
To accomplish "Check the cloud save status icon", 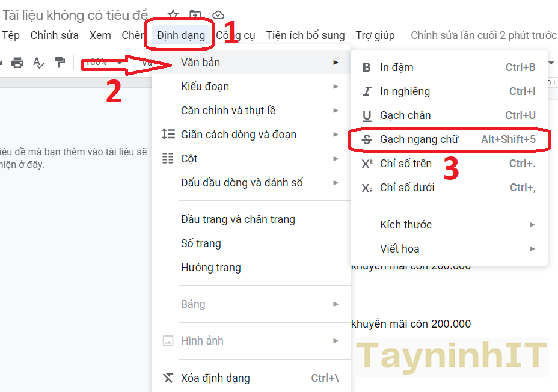I will point(218,15).
